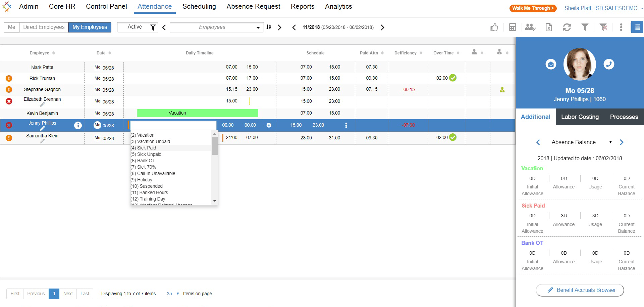Clear active filters with the filter-x icon
This screenshot has height=307, width=644.
tap(603, 27)
